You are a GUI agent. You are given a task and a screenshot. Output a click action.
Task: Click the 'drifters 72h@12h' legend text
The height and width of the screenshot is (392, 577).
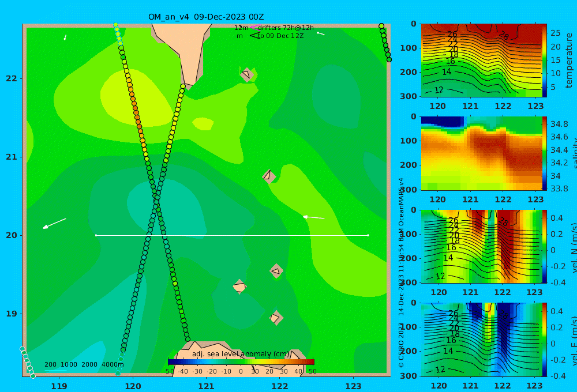coord(286,28)
